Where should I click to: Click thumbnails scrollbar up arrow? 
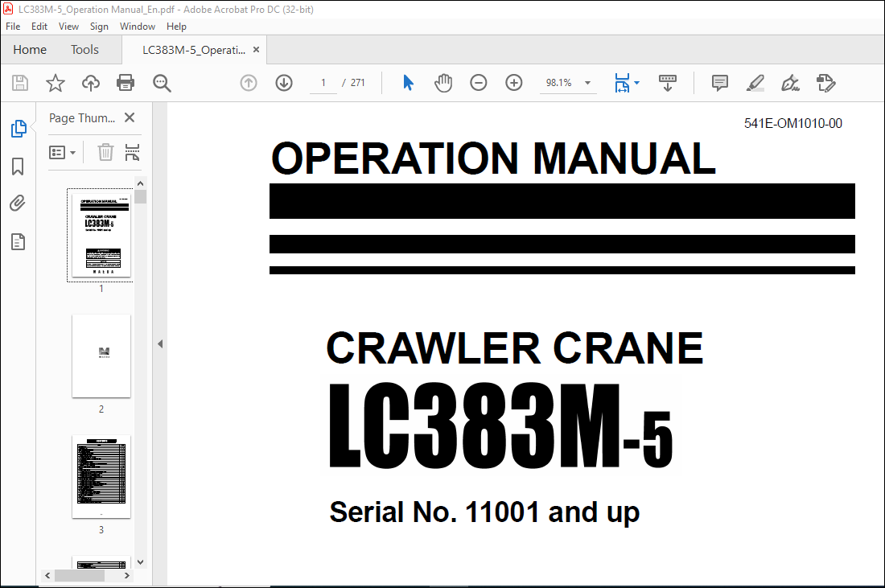(x=141, y=183)
